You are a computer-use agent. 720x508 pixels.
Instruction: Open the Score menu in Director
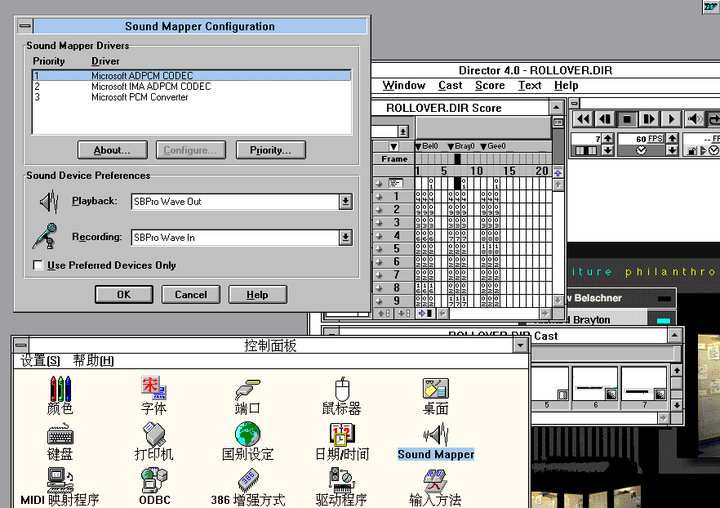coord(489,86)
